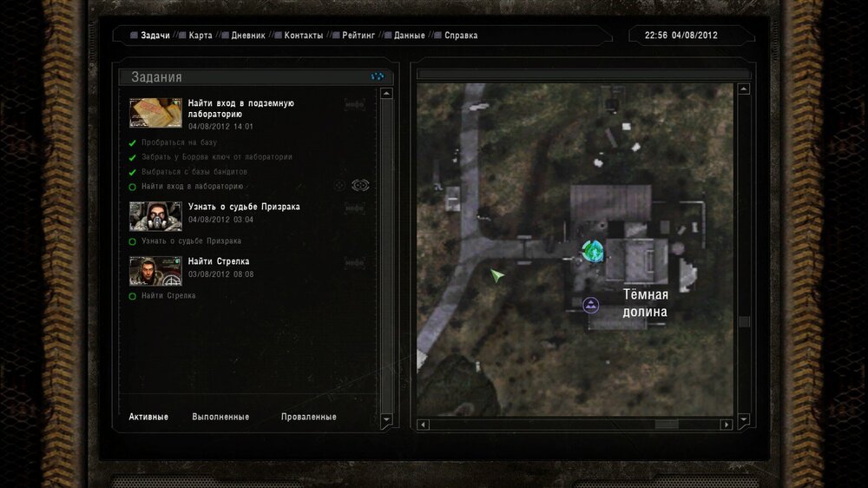Open инфо for Призрака fate task
Viewport: 868px width, 488px height.
pyautogui.click(x=354, y=208)
